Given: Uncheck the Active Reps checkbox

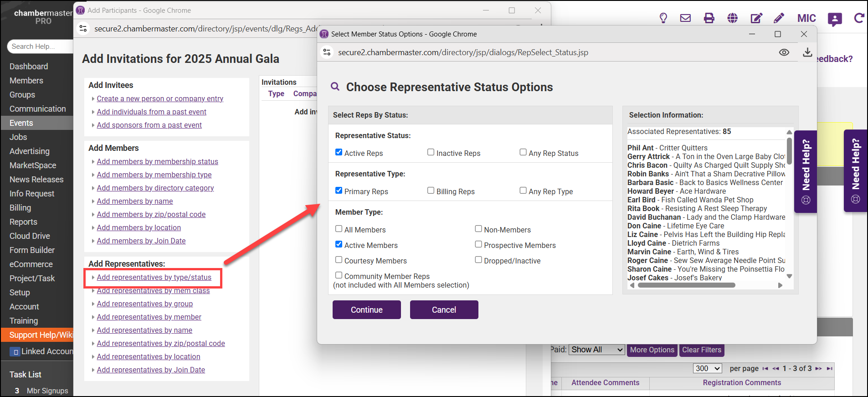Looking at the screenshot, I should (339, 152).
